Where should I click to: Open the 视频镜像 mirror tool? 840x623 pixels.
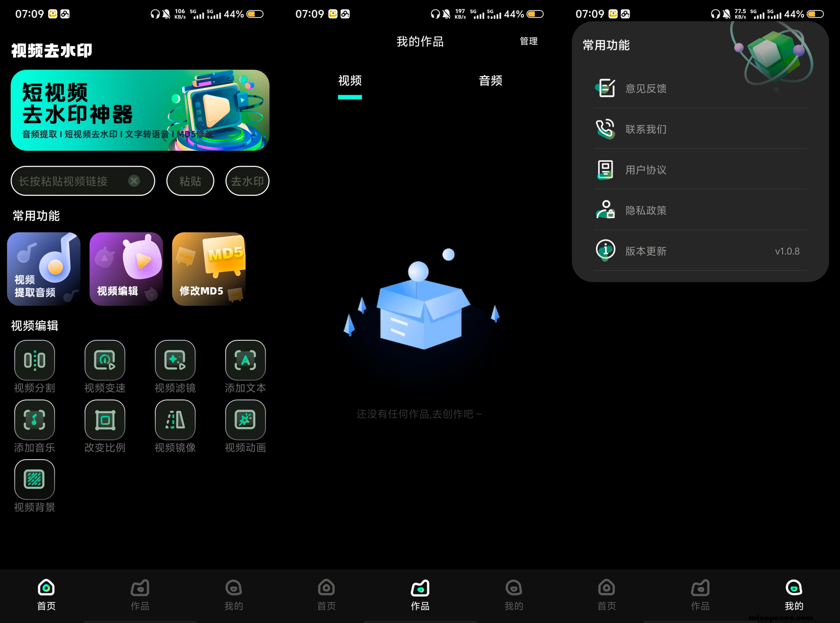[175, 420]
